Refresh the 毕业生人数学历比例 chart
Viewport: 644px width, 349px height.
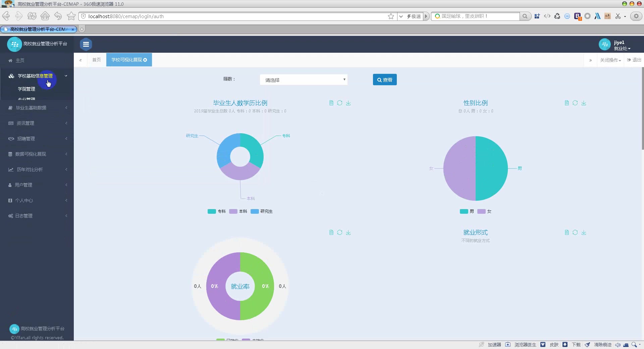(340, 103)
